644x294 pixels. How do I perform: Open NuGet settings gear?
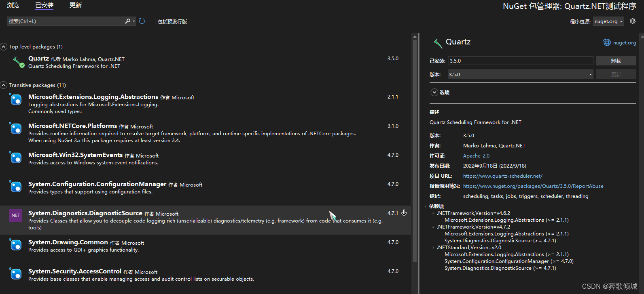pos(633,21)
